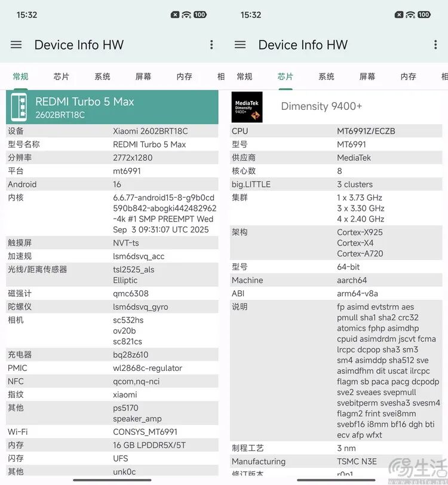Tap the bq28z610 charger value

pos(131,355)
